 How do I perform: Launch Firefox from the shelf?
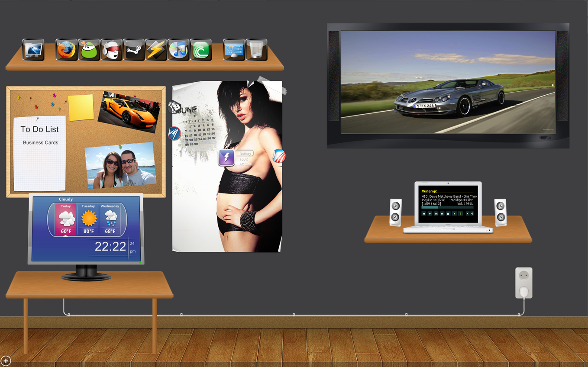pos(67,50)
